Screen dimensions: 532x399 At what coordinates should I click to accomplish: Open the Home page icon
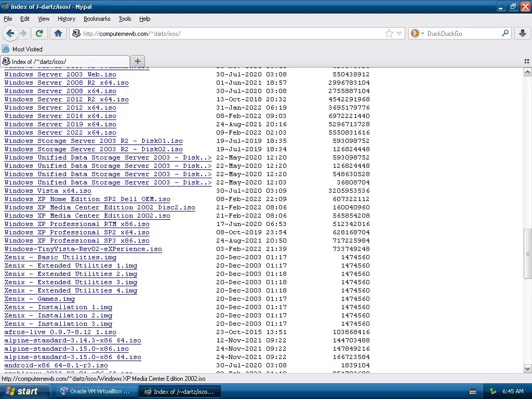(x=58, y=33)
